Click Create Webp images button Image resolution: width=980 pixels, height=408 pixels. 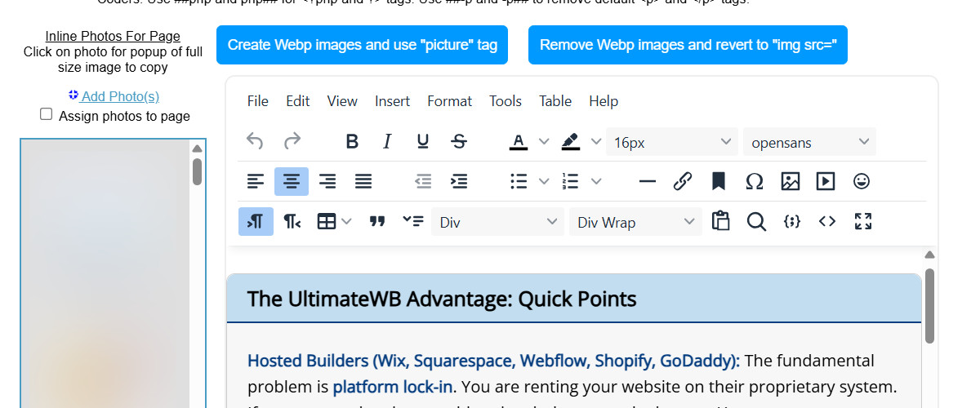[x=362, y=45]
